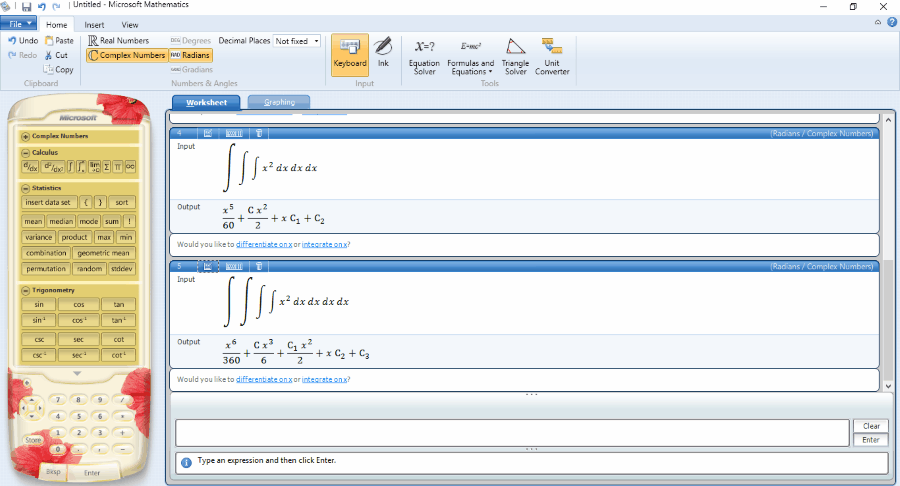Enable Keyboard input mode
The height and width of the screenshot is (486, 900).
[x=350, y=55]
